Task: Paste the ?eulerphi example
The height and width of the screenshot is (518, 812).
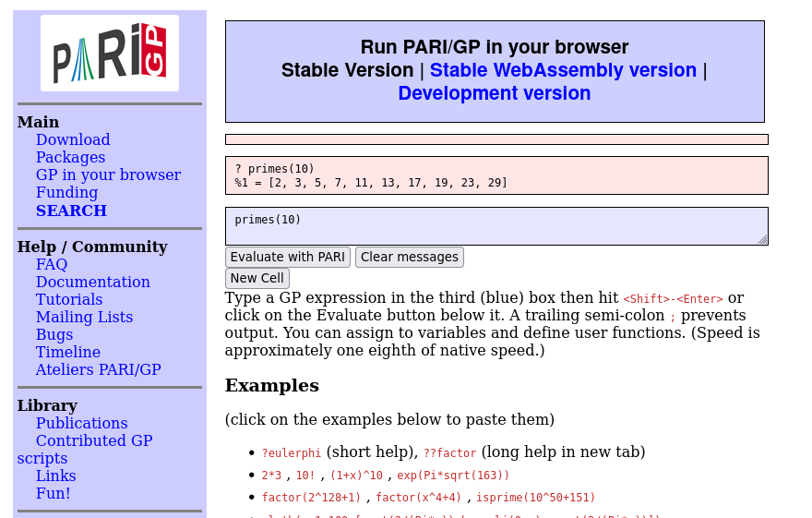Action: (x=291, y=453)
